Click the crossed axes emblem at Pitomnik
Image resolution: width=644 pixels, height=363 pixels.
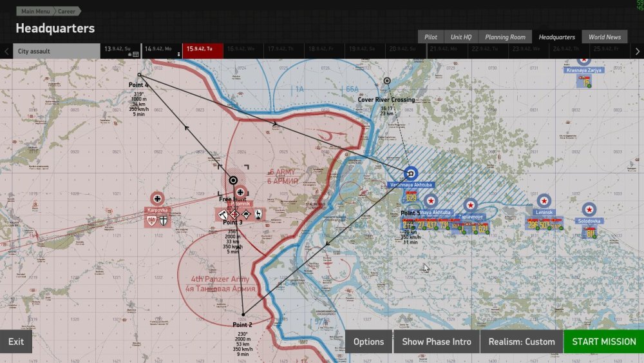click(x=223, y=214)
